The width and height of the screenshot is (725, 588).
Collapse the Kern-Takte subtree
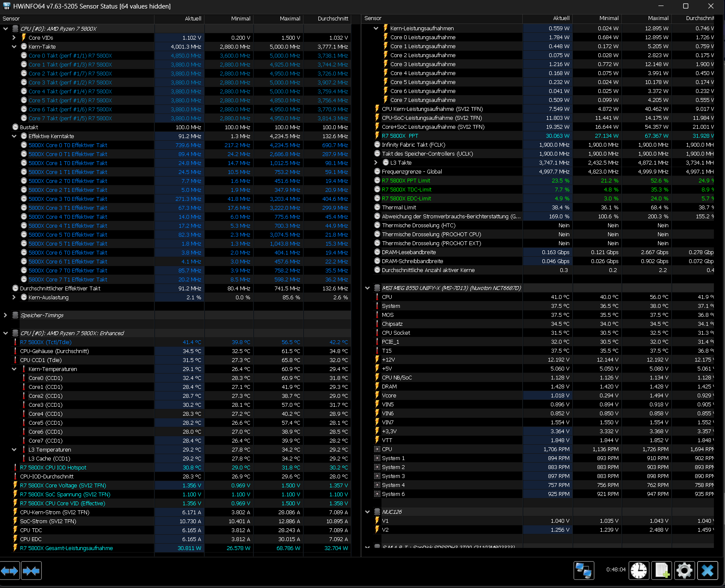coord(14,46)
